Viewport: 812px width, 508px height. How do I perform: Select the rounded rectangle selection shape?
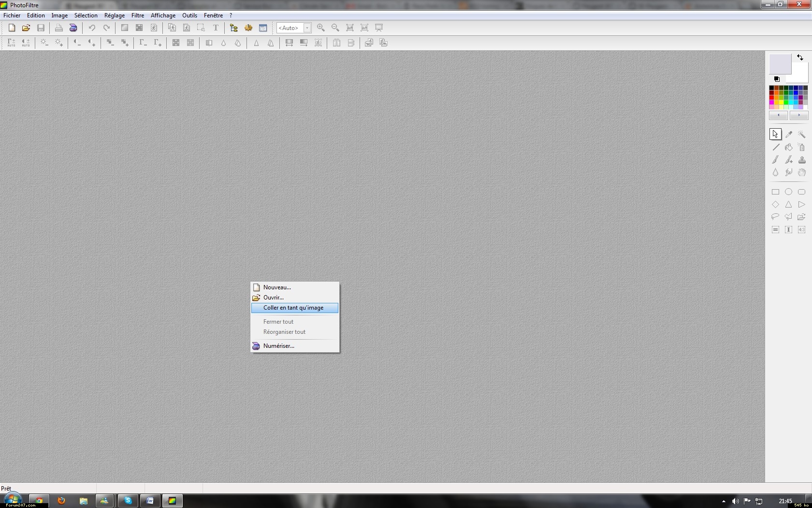(802, 192)
